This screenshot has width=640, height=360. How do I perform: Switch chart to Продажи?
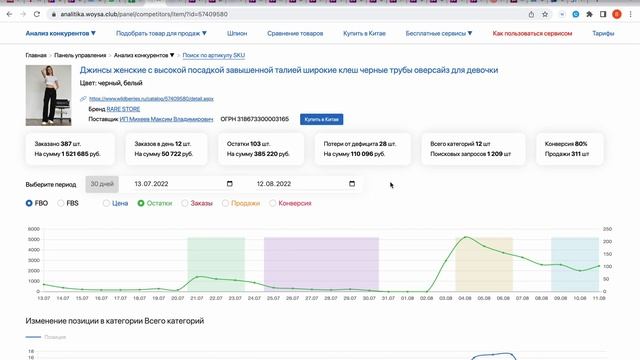pyautogui.click(x=225, y=203)
